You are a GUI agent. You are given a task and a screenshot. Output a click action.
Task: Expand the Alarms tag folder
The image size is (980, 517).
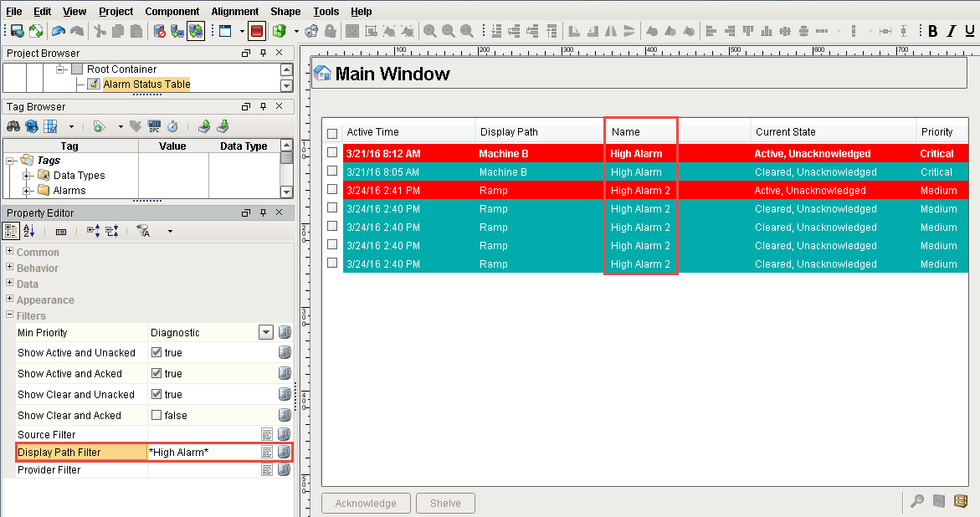(28, 191)
